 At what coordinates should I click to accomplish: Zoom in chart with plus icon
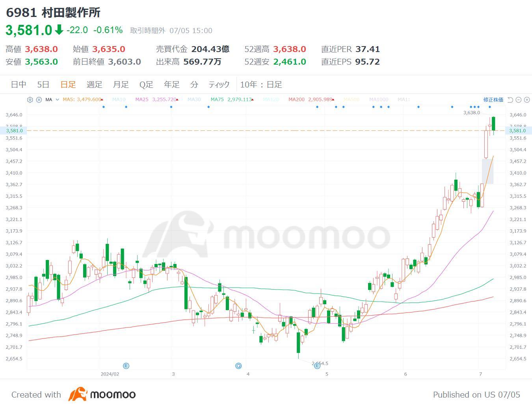(x=527, y=100)
